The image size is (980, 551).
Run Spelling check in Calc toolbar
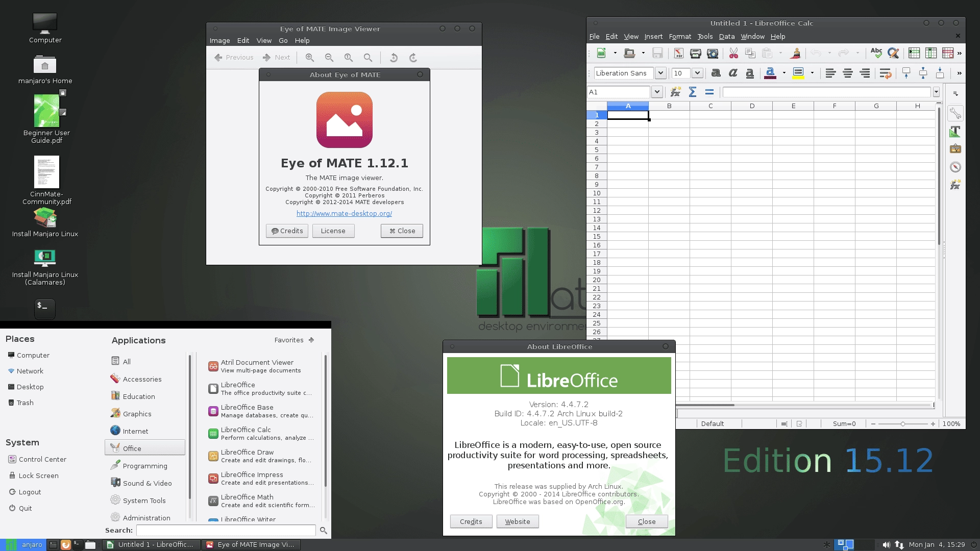876,53
